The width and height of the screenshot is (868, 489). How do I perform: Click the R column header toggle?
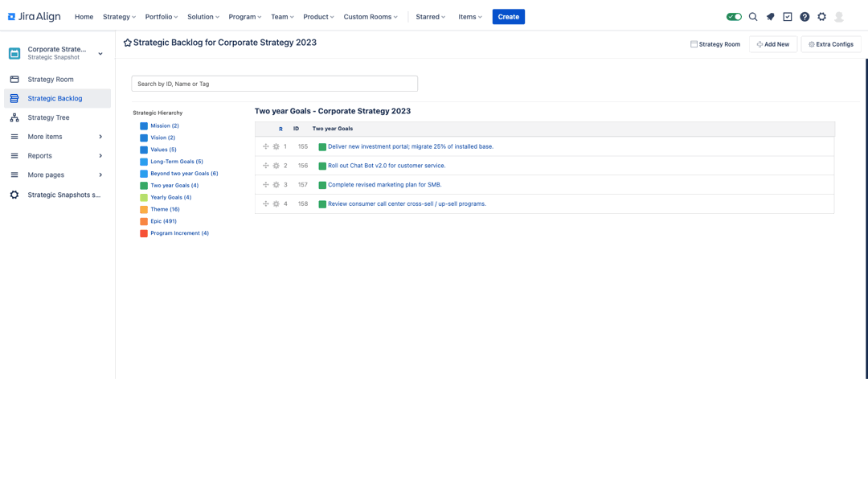click(x=280, y=129)
